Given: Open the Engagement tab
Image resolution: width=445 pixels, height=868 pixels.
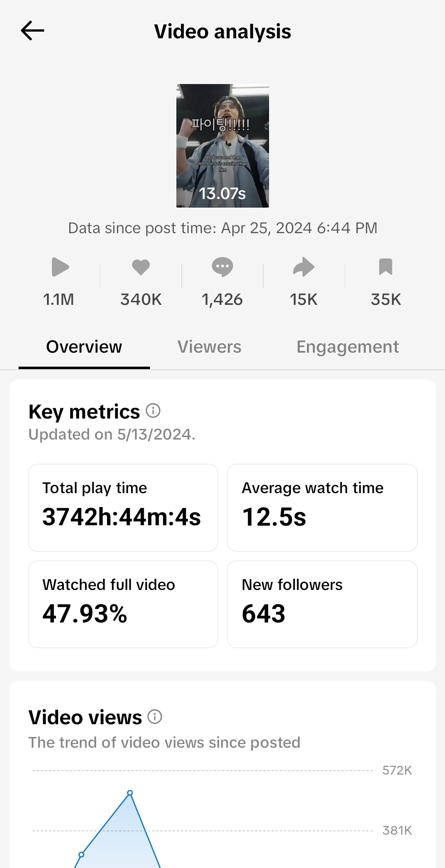Looking at the screenshot, I should [x=347, y=347].
